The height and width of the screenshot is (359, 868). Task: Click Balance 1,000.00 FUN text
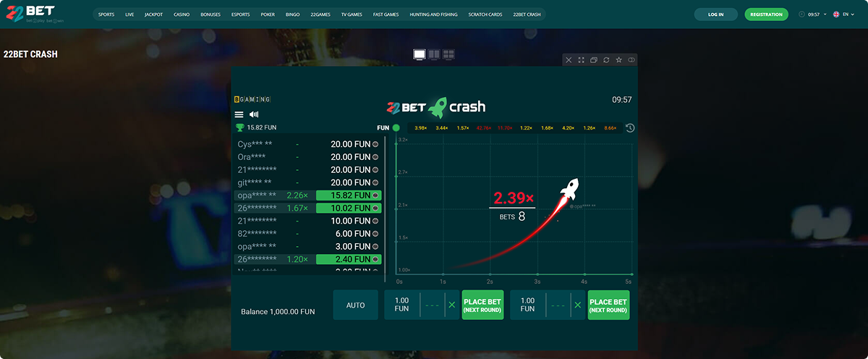[278, 312]
